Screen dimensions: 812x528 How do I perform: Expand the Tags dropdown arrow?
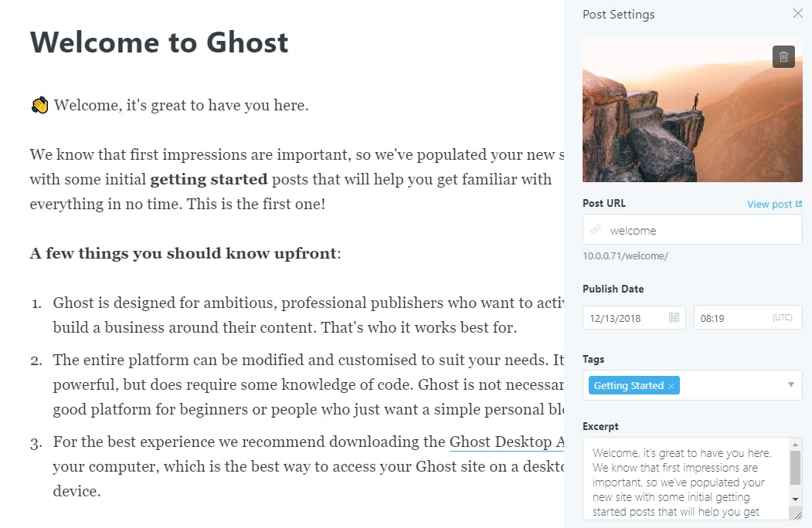pos(791,384)
